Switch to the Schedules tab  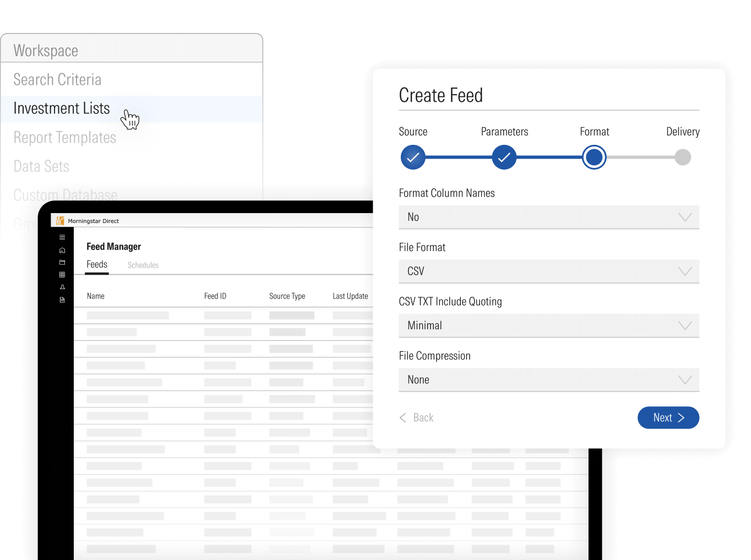pyautogui.click(x=143, y=265)
